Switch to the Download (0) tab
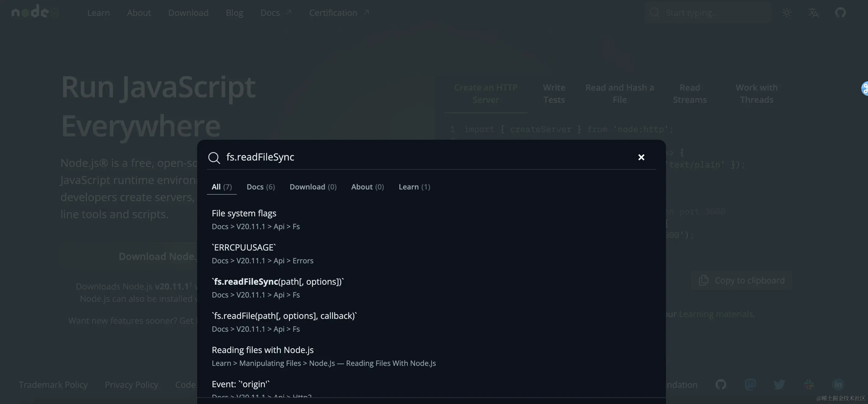 pos(313,187)
